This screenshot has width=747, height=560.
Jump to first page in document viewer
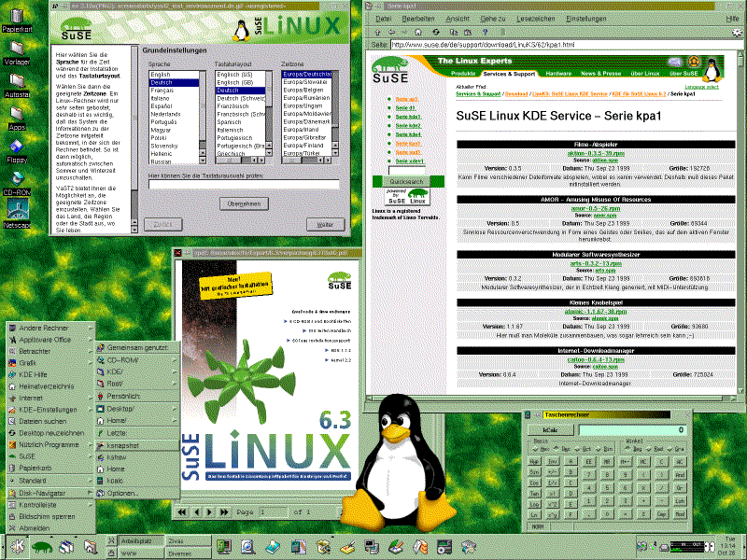[182, 511]
